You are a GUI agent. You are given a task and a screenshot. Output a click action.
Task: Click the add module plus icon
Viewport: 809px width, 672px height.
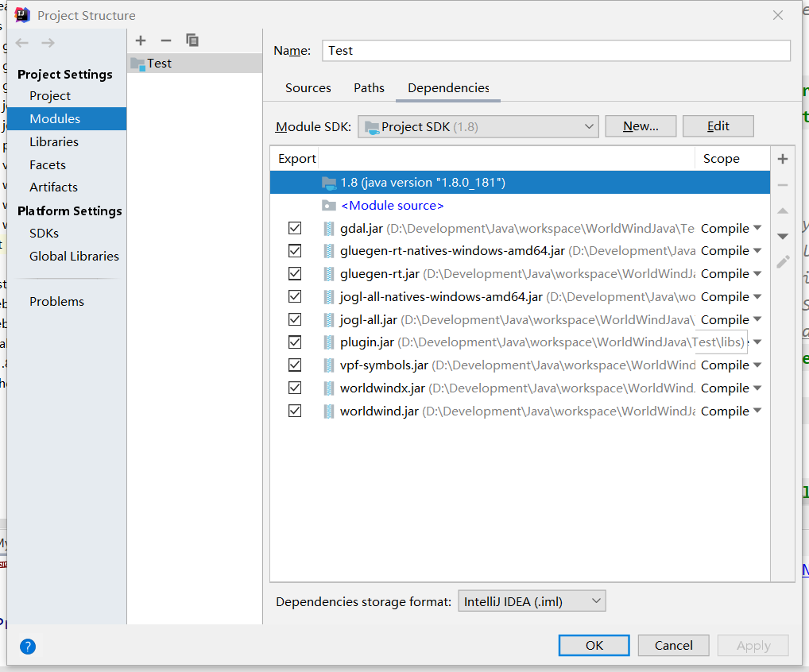(141, 41)
